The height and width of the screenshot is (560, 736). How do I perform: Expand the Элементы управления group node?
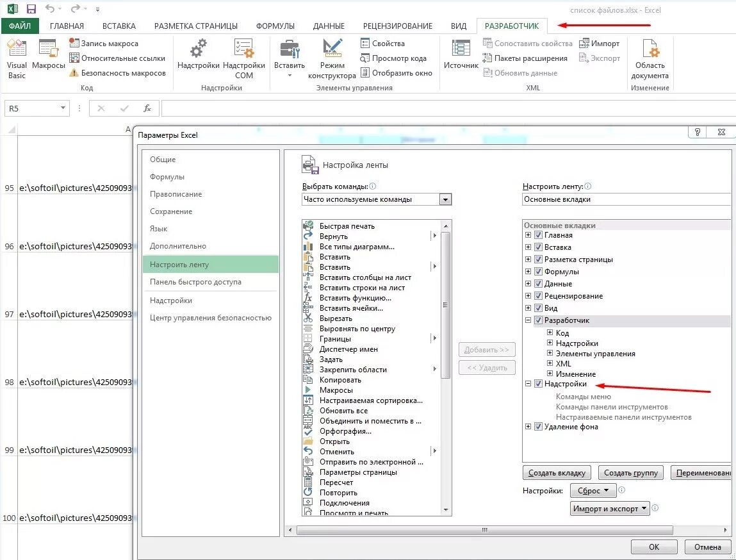[x=550, y=353]
